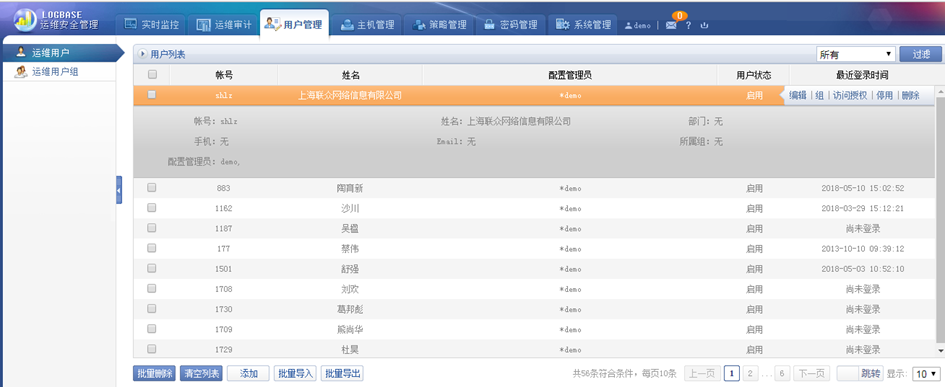Screen dimensions: 945x387
Task: Click the 用户列表 play arrow icon
Action: click(x=143, y=54)
